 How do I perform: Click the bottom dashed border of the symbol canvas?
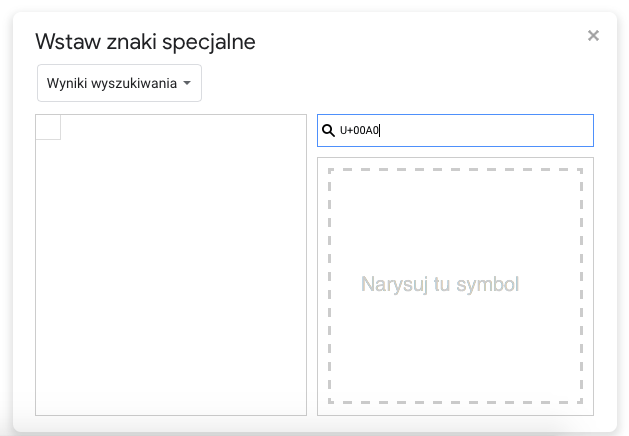455,402
